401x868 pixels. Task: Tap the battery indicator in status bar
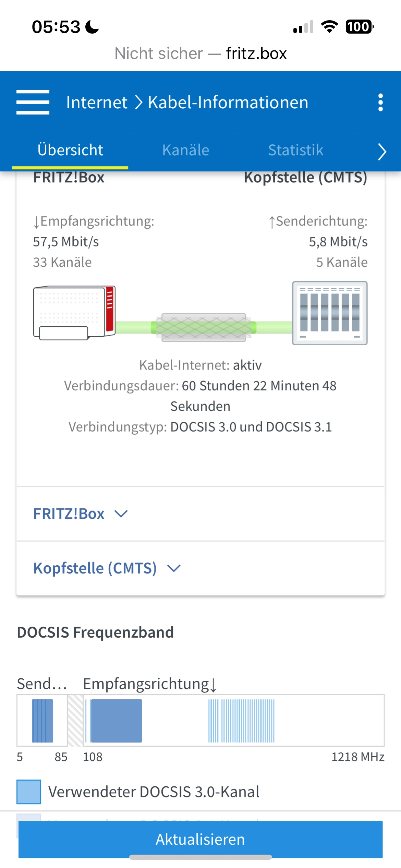359,27
